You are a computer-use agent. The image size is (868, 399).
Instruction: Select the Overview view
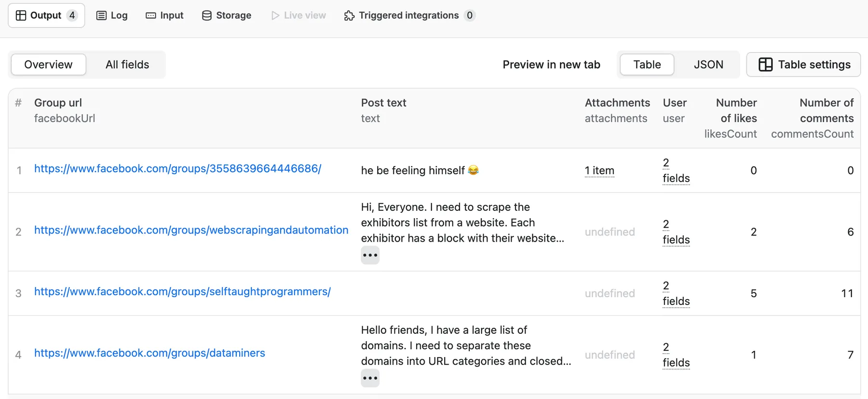pyautogui.click(x=48, y=65)
